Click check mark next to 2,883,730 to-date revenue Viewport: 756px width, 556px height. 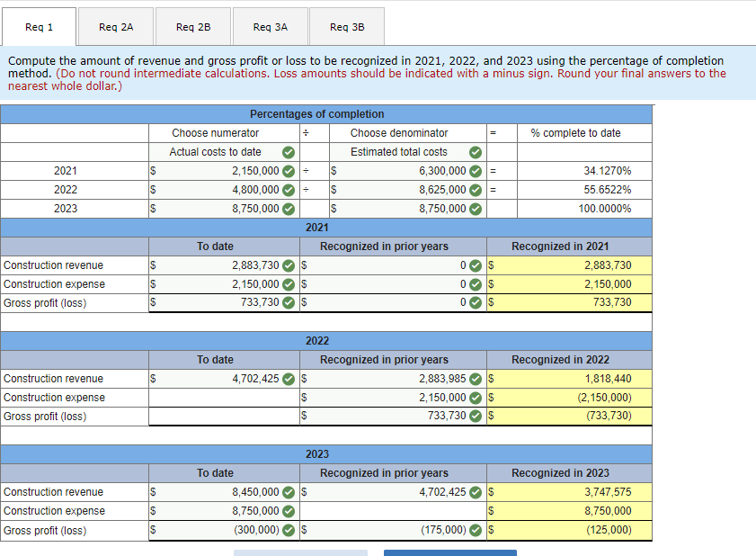click(289, 266)
